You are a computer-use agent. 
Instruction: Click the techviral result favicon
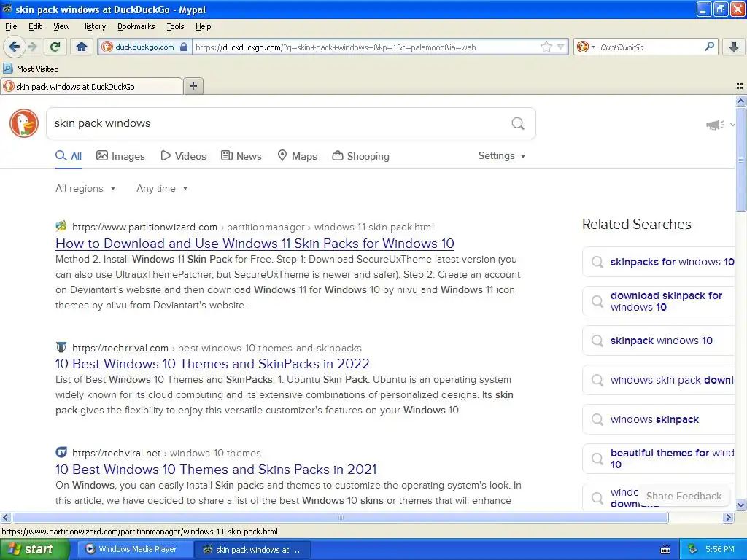point(61,452)
